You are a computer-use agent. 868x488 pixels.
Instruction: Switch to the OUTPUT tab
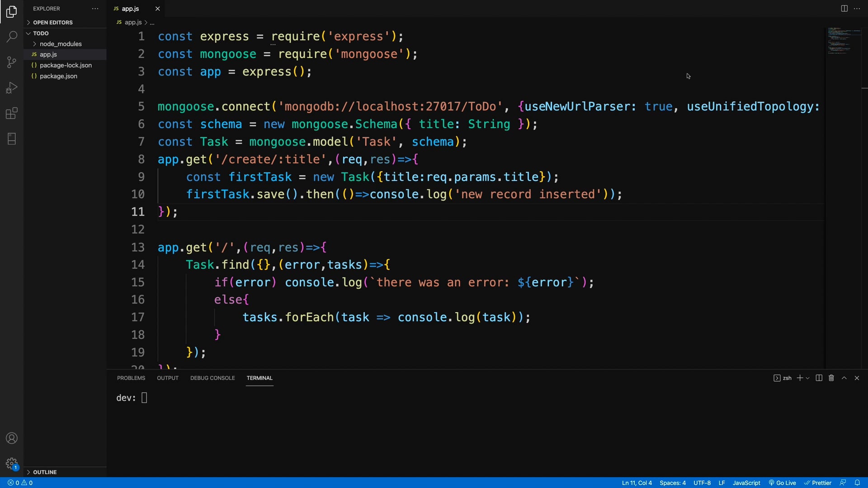(167, 378)
